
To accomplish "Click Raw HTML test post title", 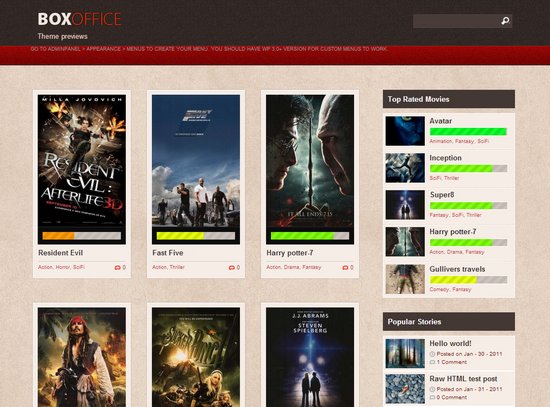I will [463, 379].
